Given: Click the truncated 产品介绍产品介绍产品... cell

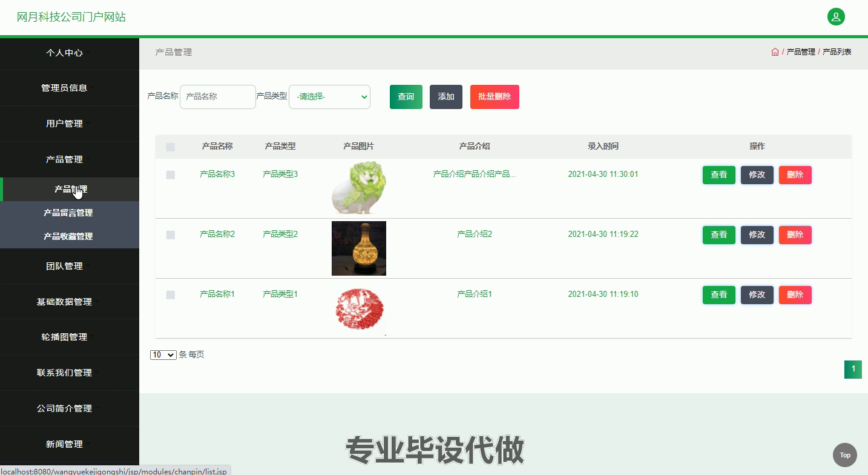Looking at the screenshot, I should [x=475, y=174].
